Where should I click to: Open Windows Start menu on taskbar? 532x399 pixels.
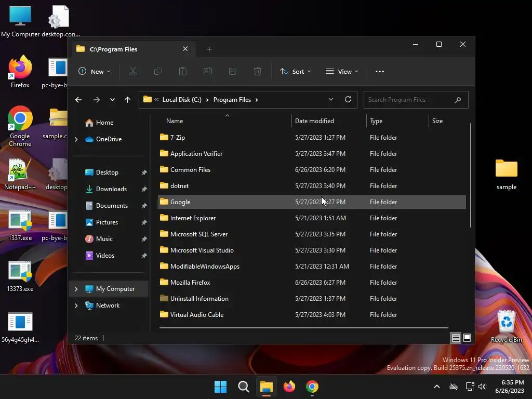220,387
